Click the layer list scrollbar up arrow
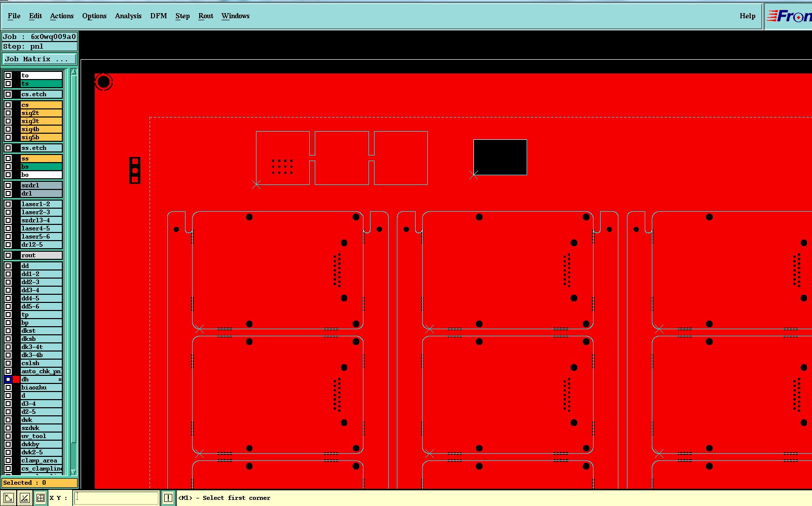 pos(73,72)
